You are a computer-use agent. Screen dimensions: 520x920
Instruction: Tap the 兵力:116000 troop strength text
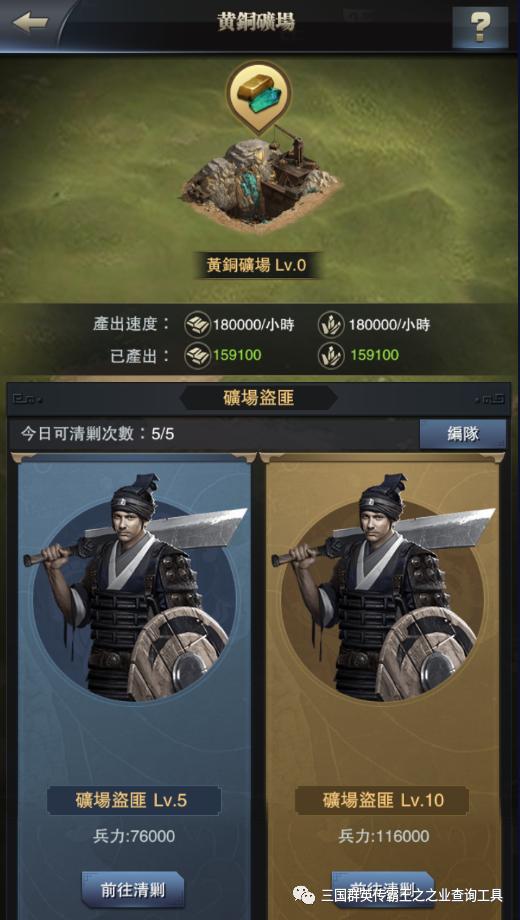tap(383, 836)
